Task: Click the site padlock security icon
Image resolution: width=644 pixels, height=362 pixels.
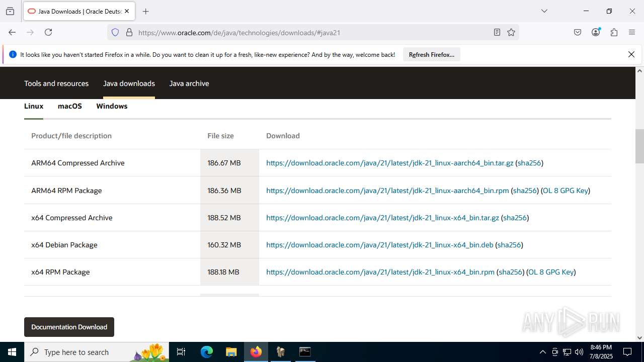Action: click(129, 32)
